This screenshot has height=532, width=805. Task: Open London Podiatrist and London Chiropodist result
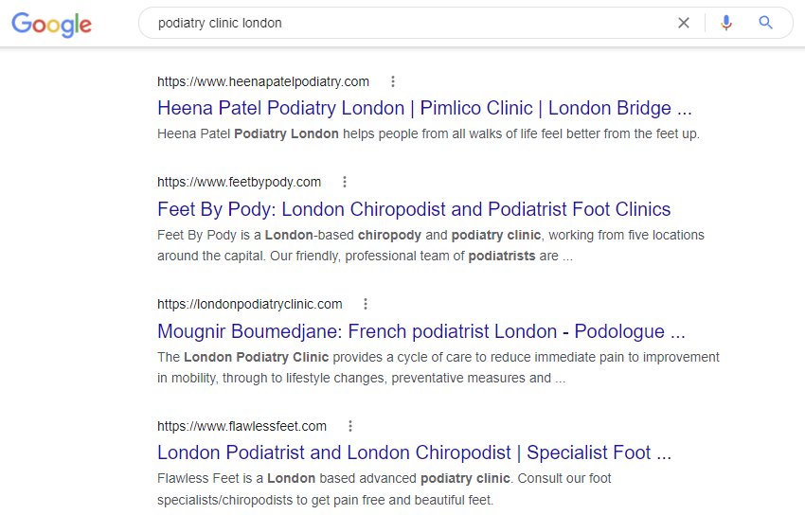(x=414, y=453)
